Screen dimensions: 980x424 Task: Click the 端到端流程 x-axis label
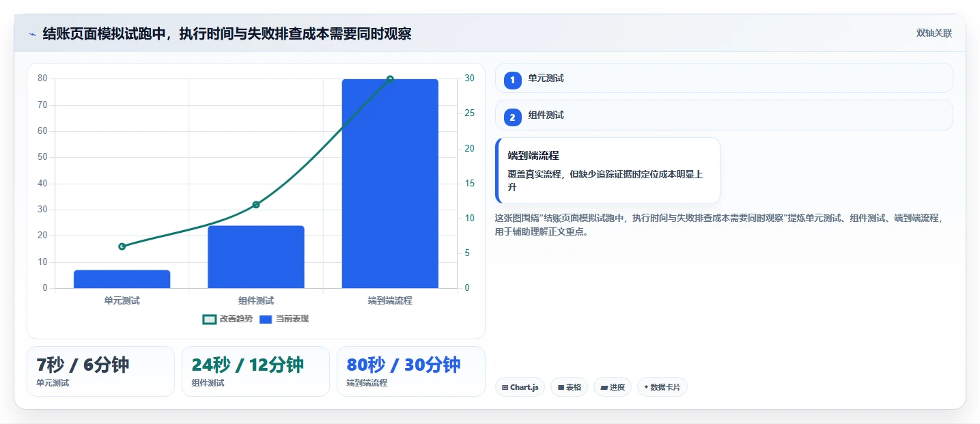[390, 300]
